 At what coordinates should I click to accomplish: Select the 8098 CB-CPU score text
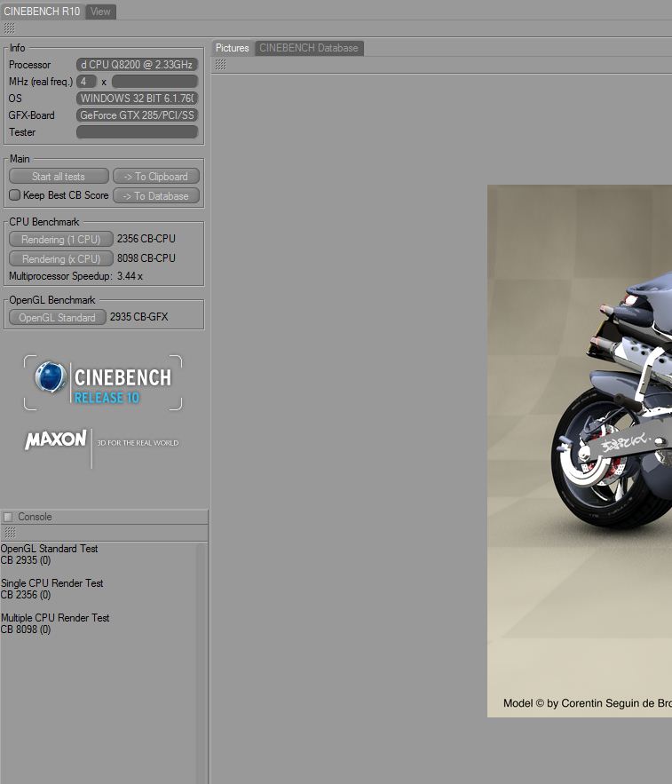click(x=146, y=258)
